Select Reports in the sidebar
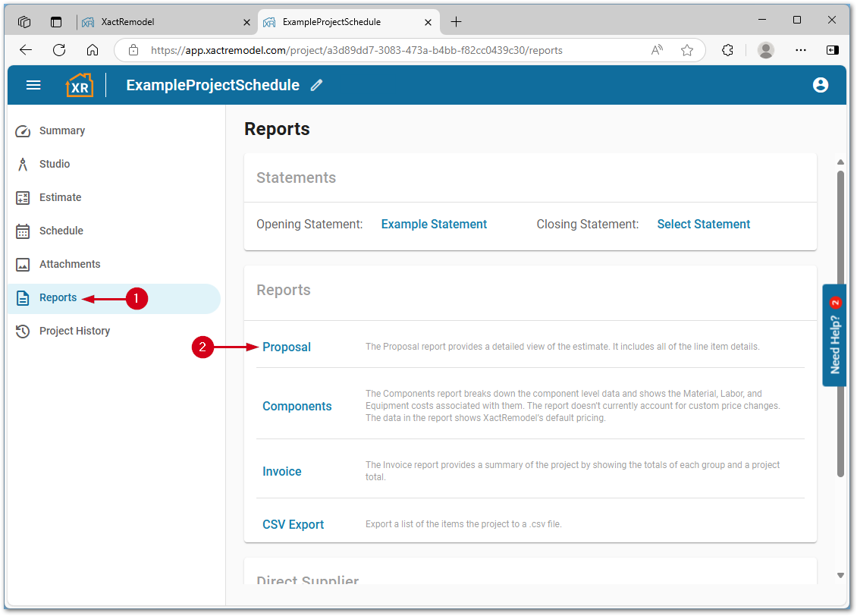This screenshot has width=857, height=616. (58, 297)
